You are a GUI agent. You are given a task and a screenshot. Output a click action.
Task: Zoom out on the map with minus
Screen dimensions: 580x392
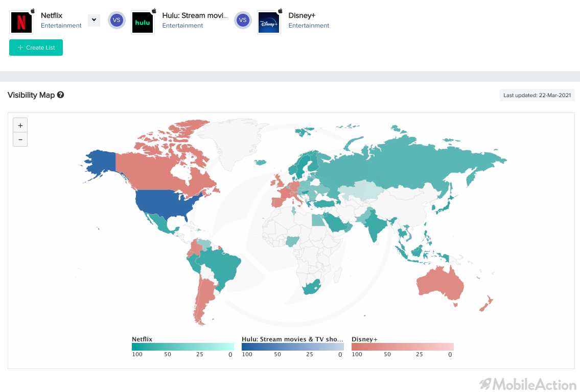(x=20, y=140)
